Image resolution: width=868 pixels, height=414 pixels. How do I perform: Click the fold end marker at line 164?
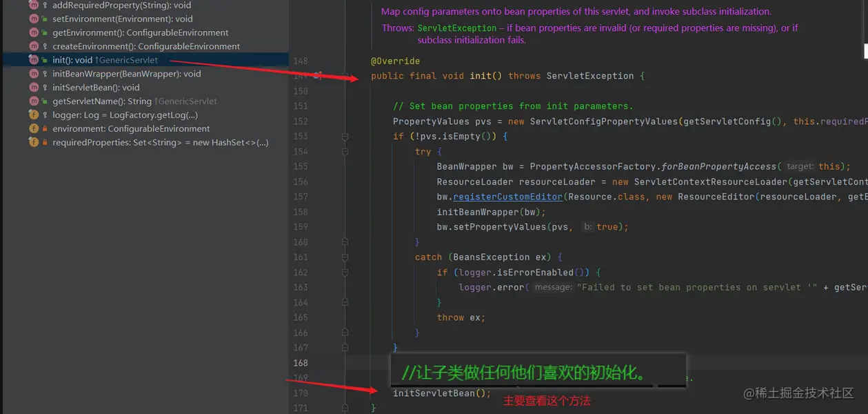pos(345,302)
